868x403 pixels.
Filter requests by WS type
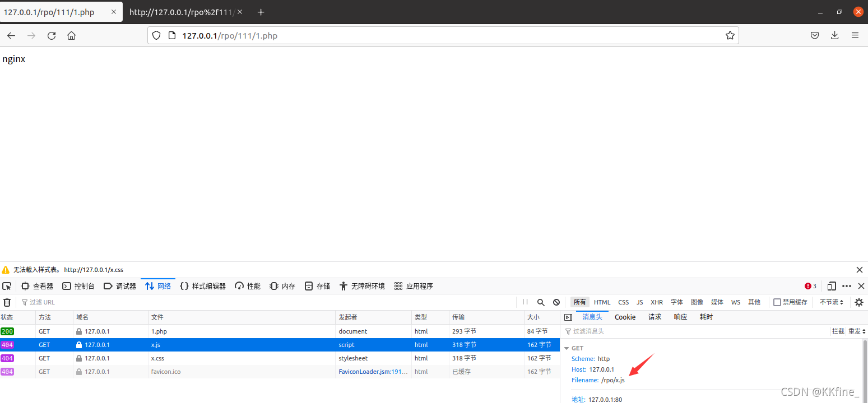(736, 302)
